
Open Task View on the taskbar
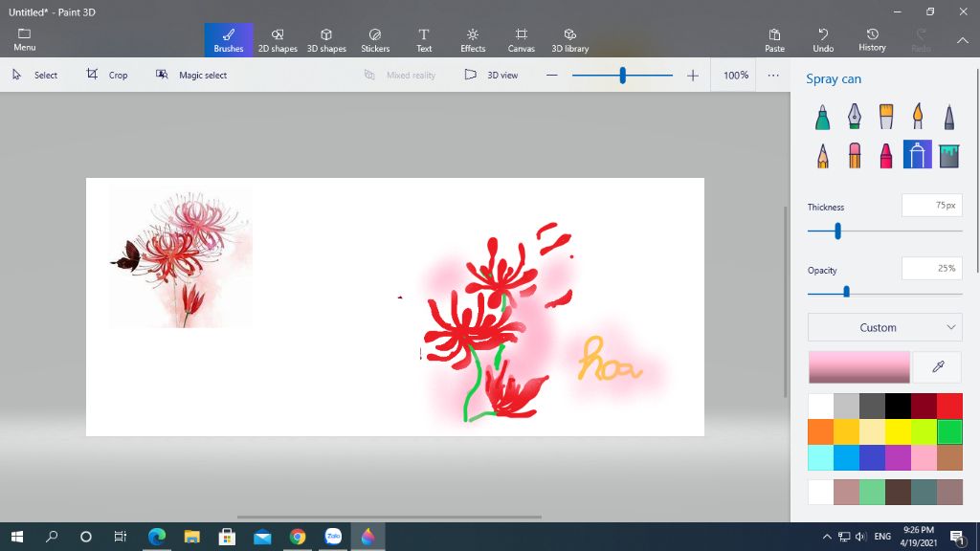(121, 537)
